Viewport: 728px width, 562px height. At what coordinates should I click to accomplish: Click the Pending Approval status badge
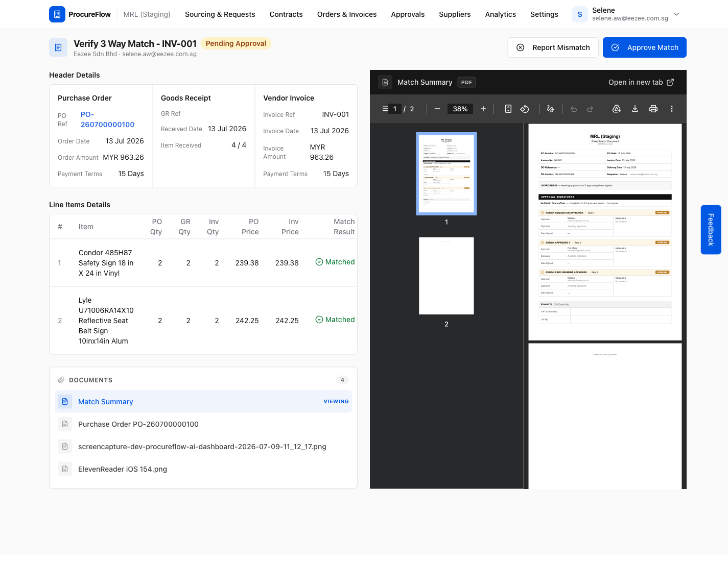[236, 43]
